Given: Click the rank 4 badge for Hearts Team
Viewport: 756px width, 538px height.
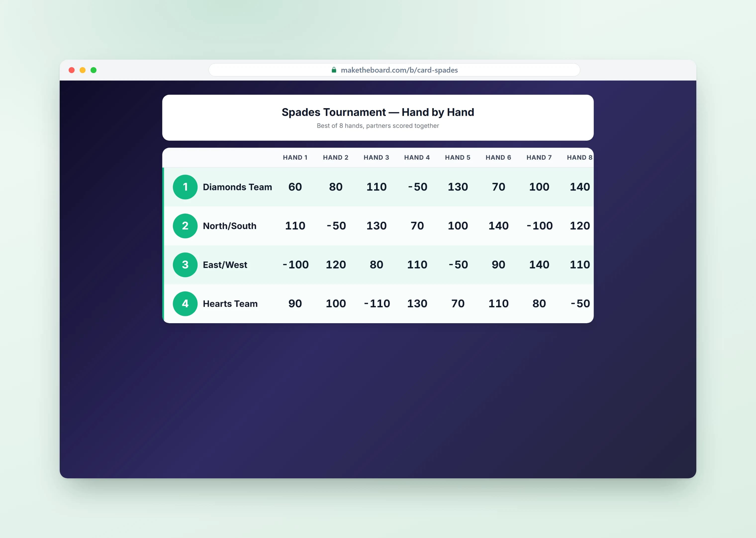Looking at the screenshot, I should pos(185,304).
